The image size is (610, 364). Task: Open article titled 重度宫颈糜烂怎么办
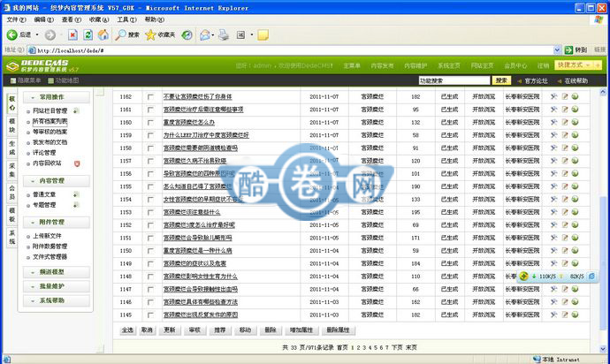[x=188, y=123]
